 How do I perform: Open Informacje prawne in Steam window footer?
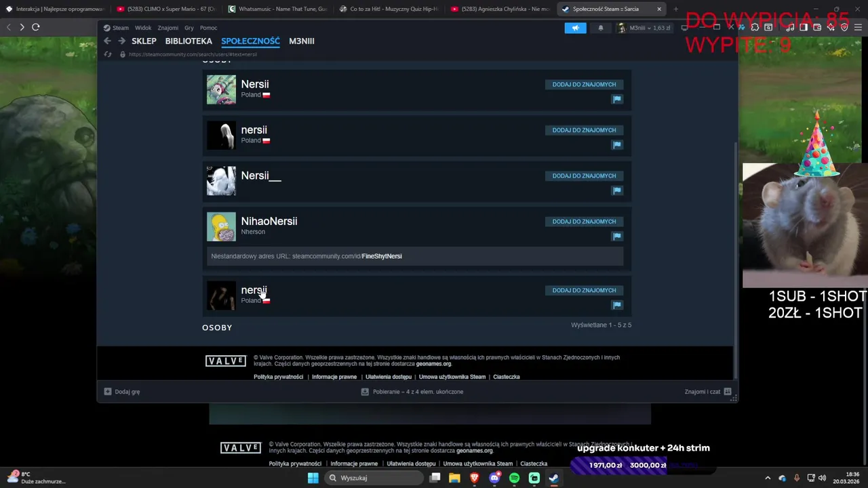pos(334,377)
